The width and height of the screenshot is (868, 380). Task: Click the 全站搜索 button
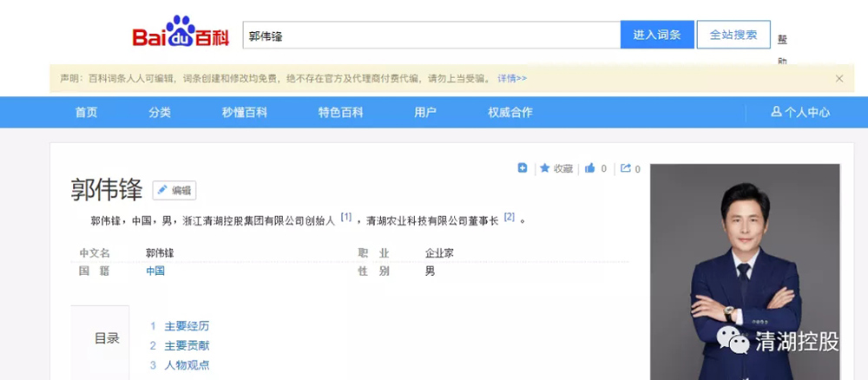733,36
